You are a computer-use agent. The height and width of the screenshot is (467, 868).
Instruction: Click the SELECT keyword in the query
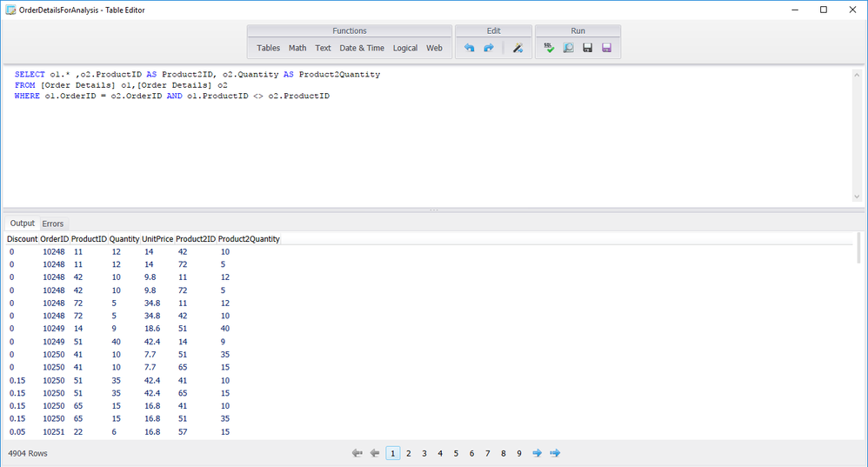pyautogui.click(x=30, y=74)
